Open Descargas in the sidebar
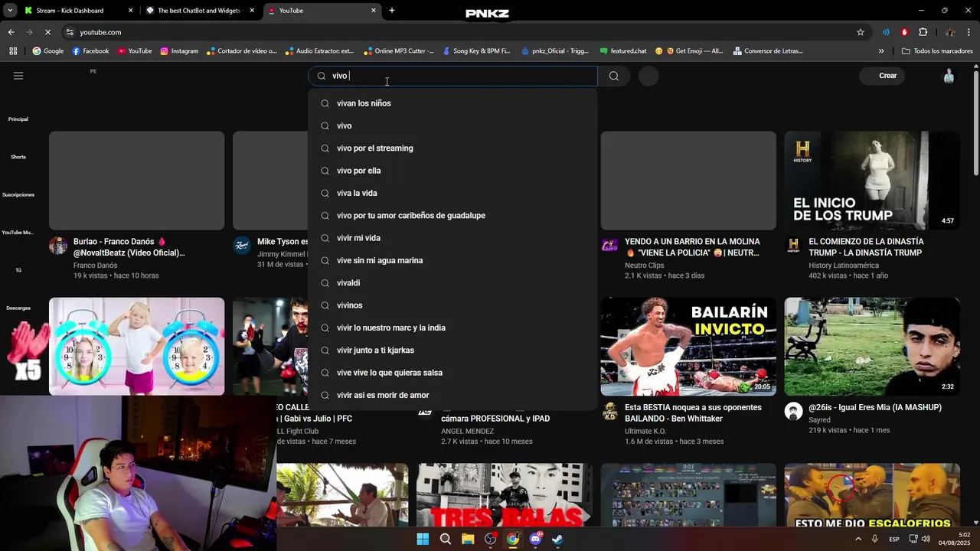The image size is (980, 551). click(18, 308)
